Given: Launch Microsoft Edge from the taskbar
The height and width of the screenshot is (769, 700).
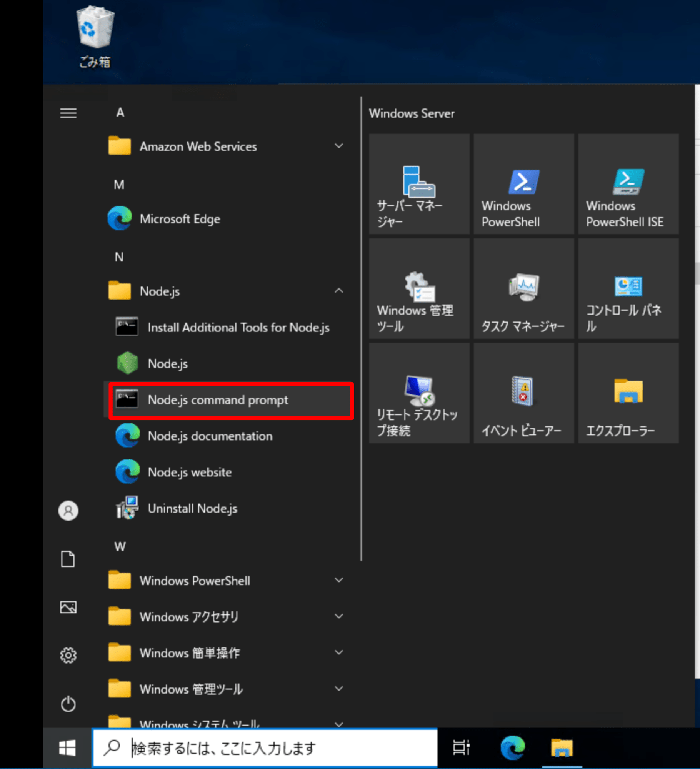Looking at the screenshot, I should click(x=513, y=748).
